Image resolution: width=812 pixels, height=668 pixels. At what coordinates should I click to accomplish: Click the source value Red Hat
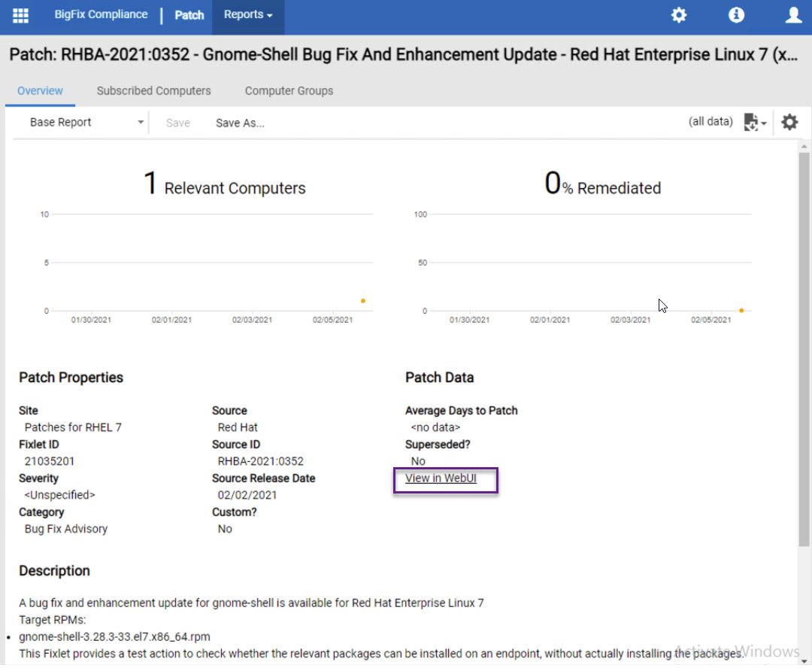pos(238,427)
